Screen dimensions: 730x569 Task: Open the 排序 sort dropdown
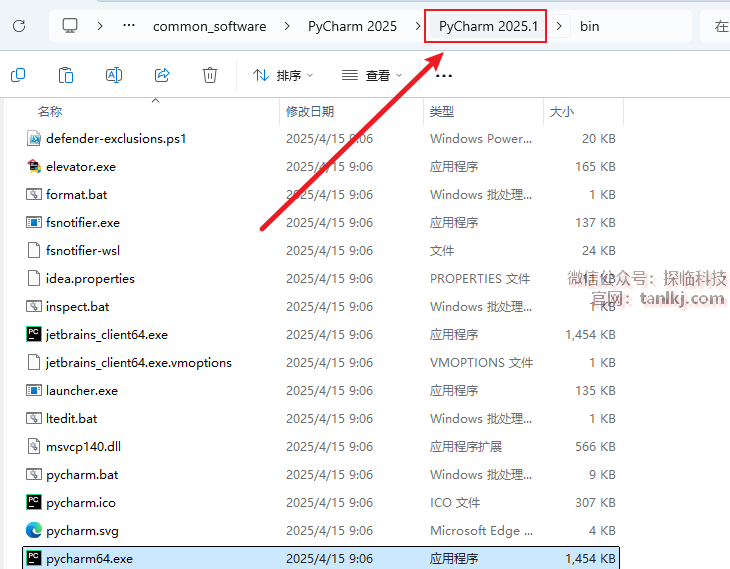283,75
